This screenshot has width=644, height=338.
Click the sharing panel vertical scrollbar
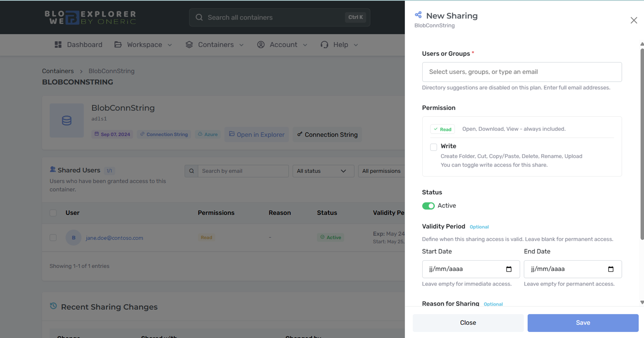(x=642, y=144)
